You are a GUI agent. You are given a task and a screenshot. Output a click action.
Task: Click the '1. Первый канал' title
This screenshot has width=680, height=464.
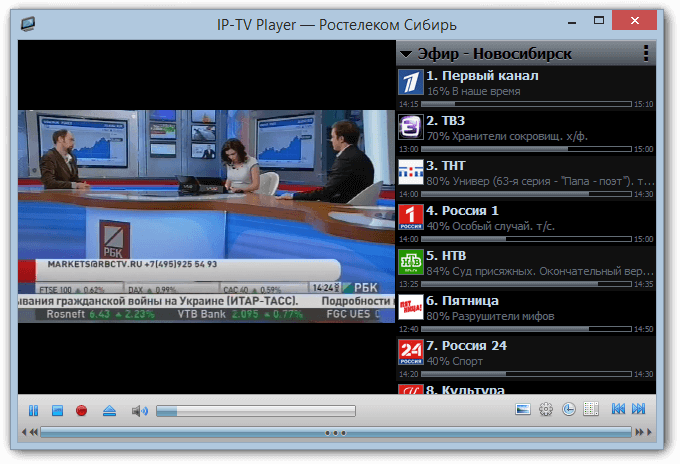[x=482, y=76]
